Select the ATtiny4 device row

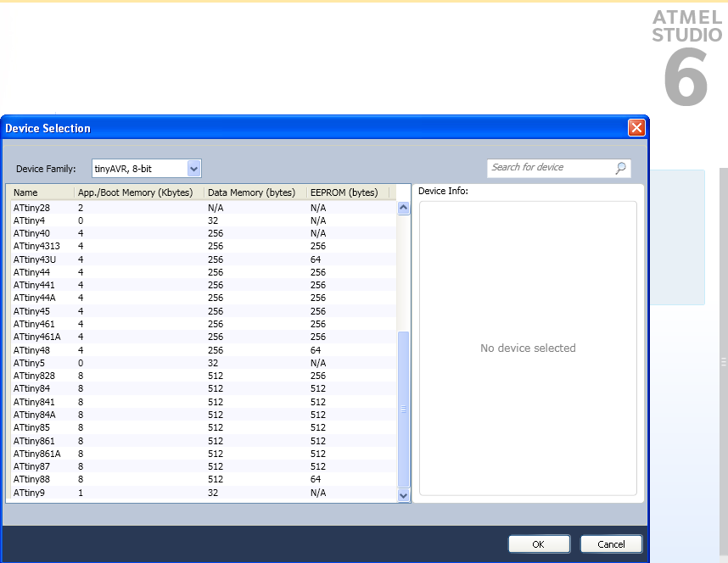click(x=204, y=220)
